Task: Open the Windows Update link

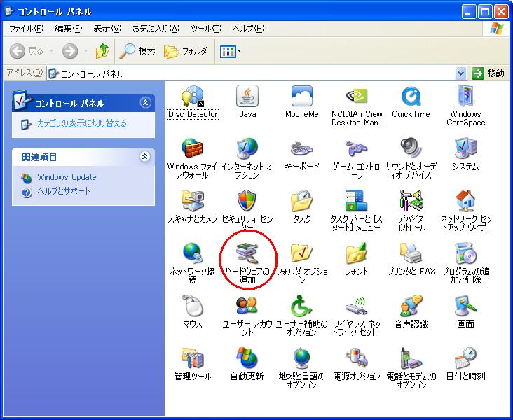Action: click(67, 177)
